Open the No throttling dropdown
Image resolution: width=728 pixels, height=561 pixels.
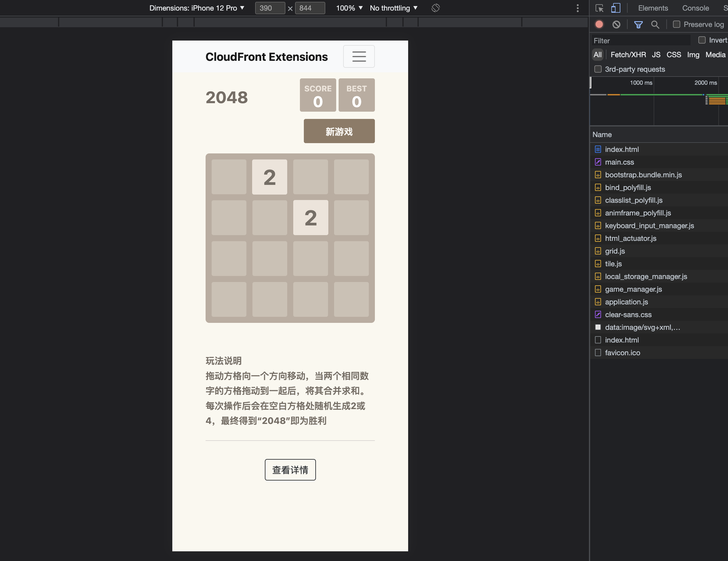(x=394, y=8)
